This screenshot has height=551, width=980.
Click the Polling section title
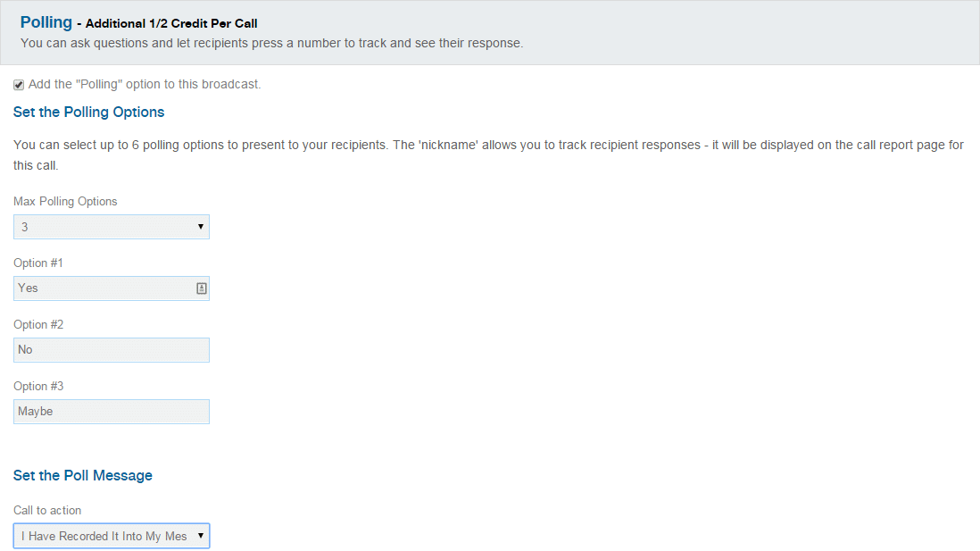tap(46, 22)
